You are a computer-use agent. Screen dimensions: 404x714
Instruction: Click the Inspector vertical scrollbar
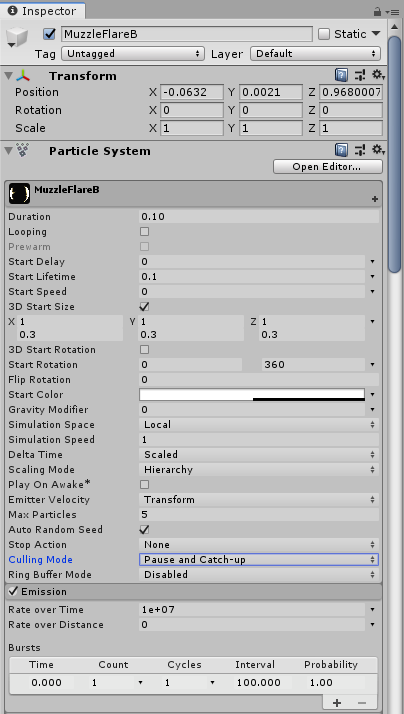point(394,155)
